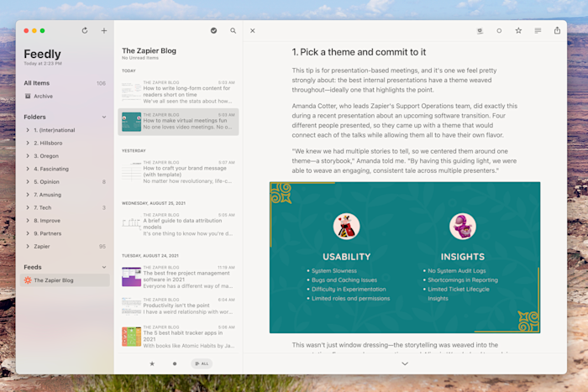Open search in the article list
This screenshot has width=588, height=392.
click(234, 31)
